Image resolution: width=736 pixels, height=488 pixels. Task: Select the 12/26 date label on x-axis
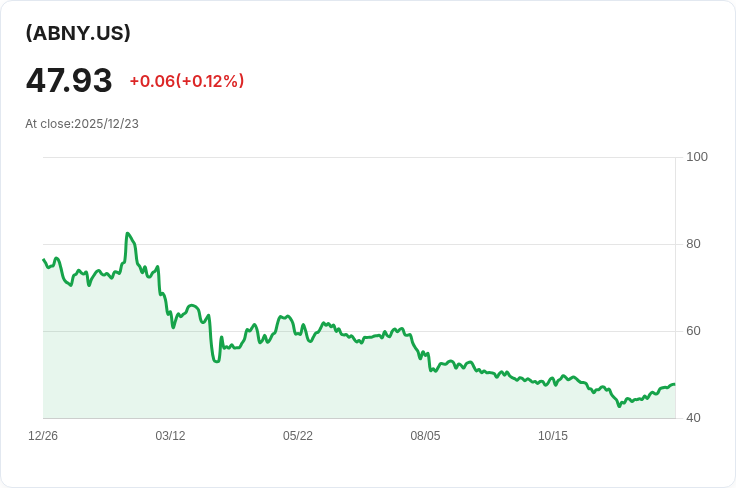(x=43, y=435)
